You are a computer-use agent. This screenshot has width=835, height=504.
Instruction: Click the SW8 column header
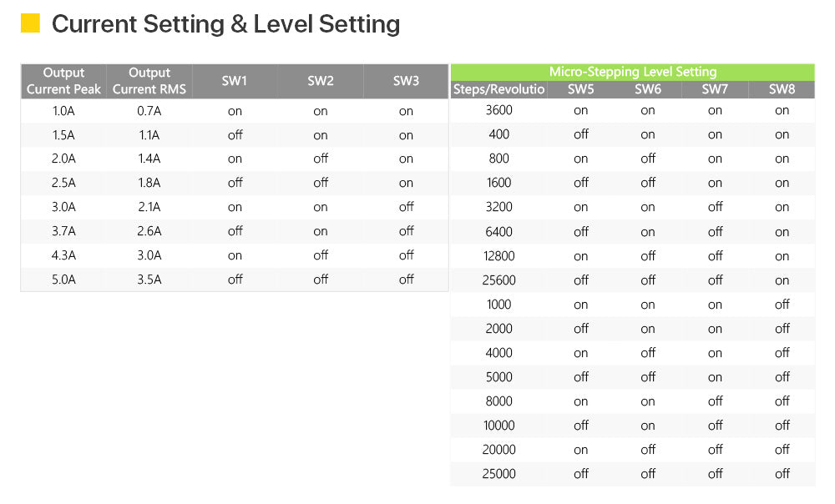[x=782, y=89]
